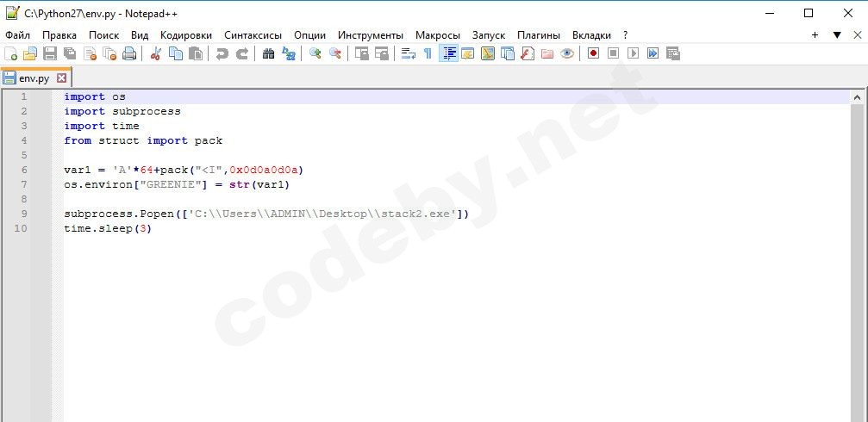Click the Play back macro icon
Image resolution: width=868 pixels, height=422 pixels.
coord(634,53)
